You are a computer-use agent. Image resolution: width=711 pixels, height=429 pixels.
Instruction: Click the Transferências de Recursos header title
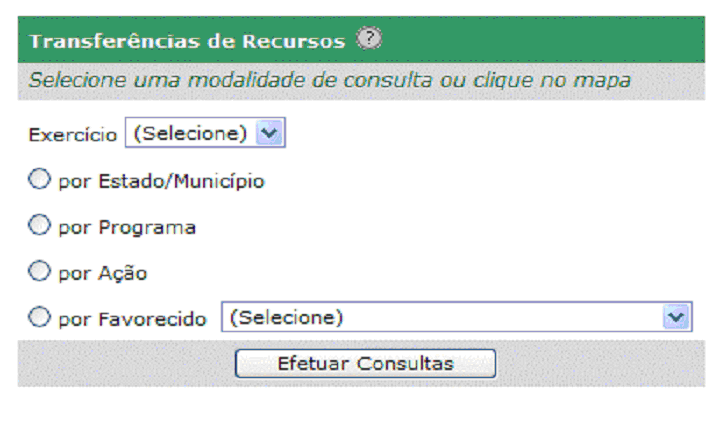(187, 42)
